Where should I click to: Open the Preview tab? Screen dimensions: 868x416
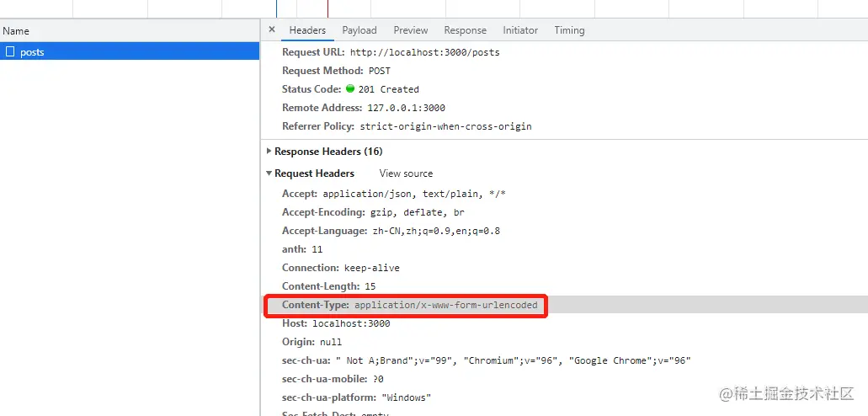[411, 30]
